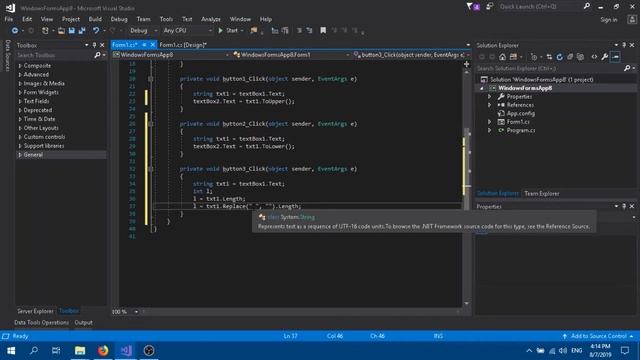Click the Sign in link
The image size is (640, 360).
click(609, 20)
